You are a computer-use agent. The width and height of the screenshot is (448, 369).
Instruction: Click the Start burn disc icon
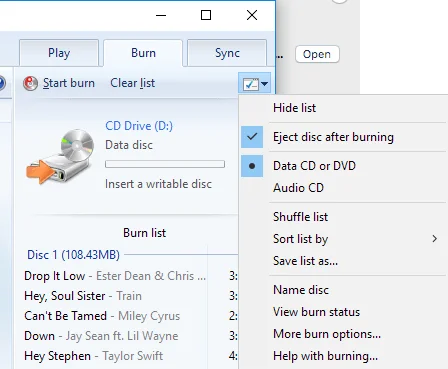pos(30,83)
